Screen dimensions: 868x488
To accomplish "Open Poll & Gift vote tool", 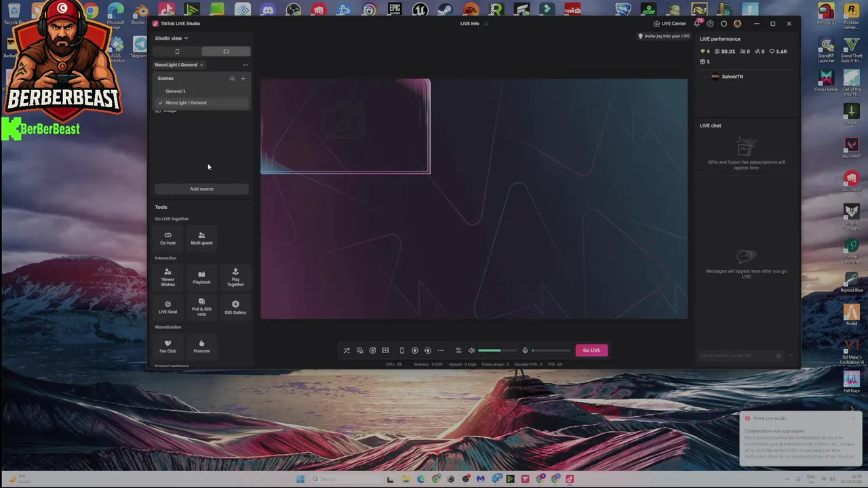I will click(x=201, y=307).
